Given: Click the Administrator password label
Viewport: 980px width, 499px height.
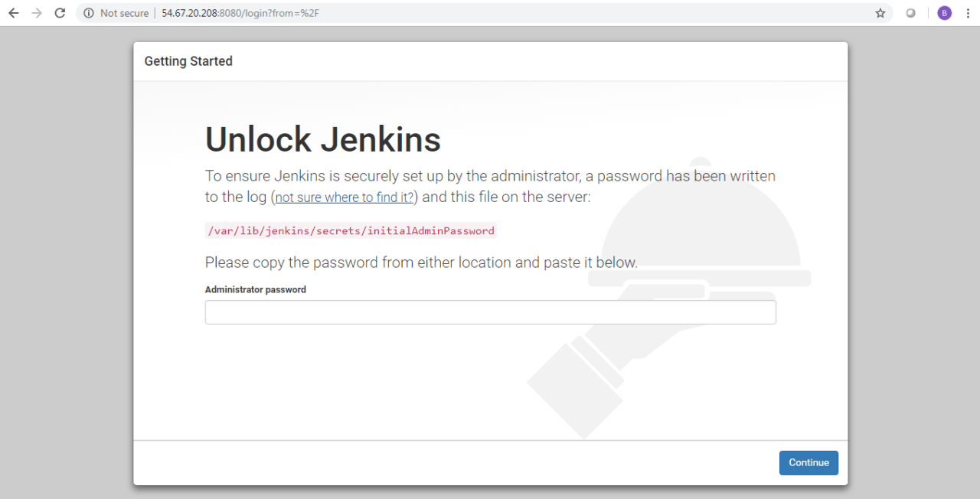Looking at the screenshot, I should (256, 290).
